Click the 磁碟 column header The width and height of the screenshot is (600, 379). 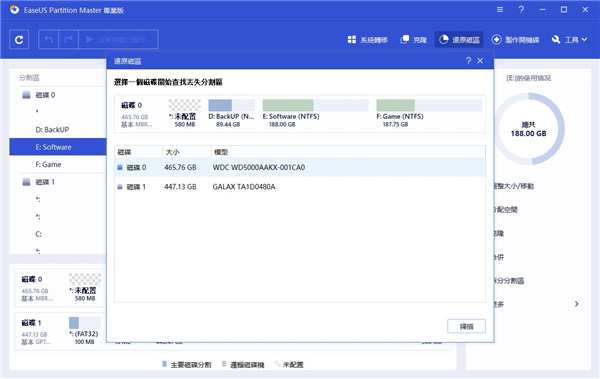138,152
